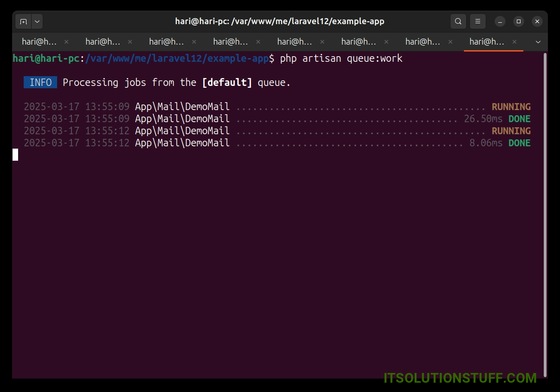
Task: Close the fifth terminal tab
Action: [x=322, y=42]
